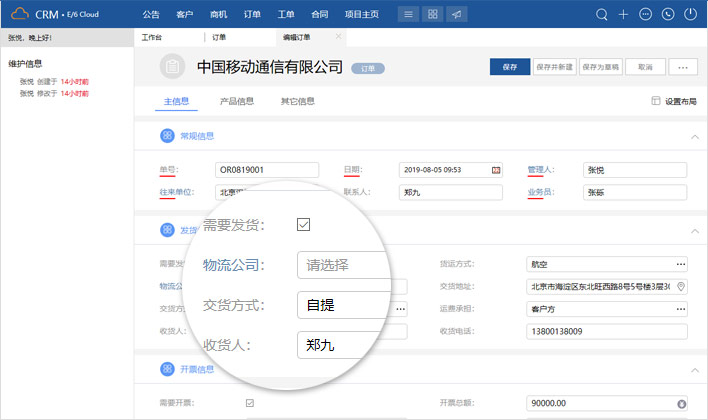Collapse the 常规信息 section
Screen dimensions: 708x420
[694, 136]
